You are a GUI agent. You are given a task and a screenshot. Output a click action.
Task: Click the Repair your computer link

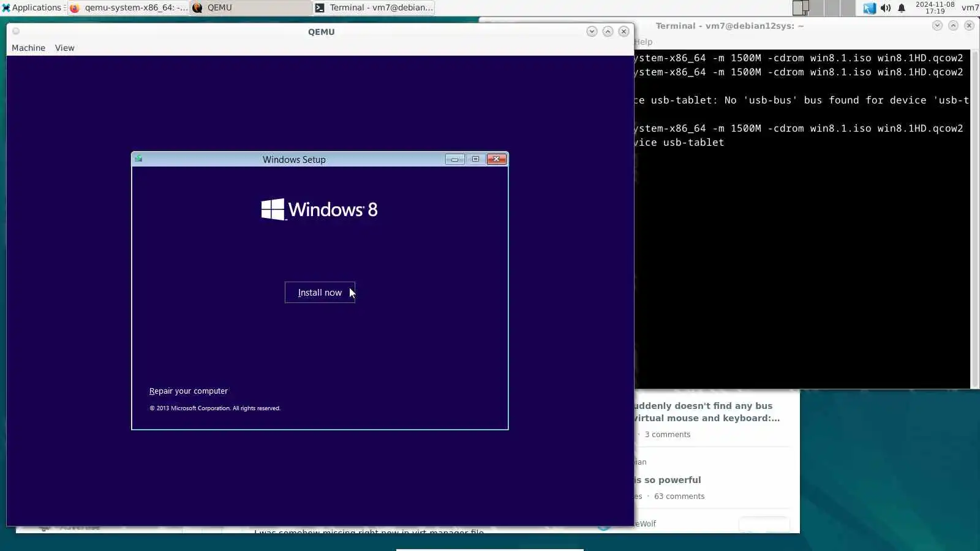(189, 391)
